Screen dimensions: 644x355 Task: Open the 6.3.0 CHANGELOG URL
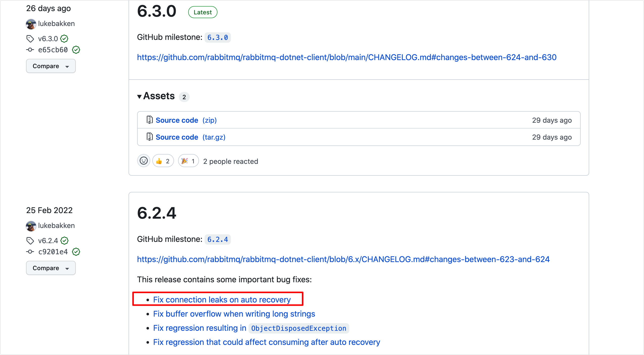point(346,58)
